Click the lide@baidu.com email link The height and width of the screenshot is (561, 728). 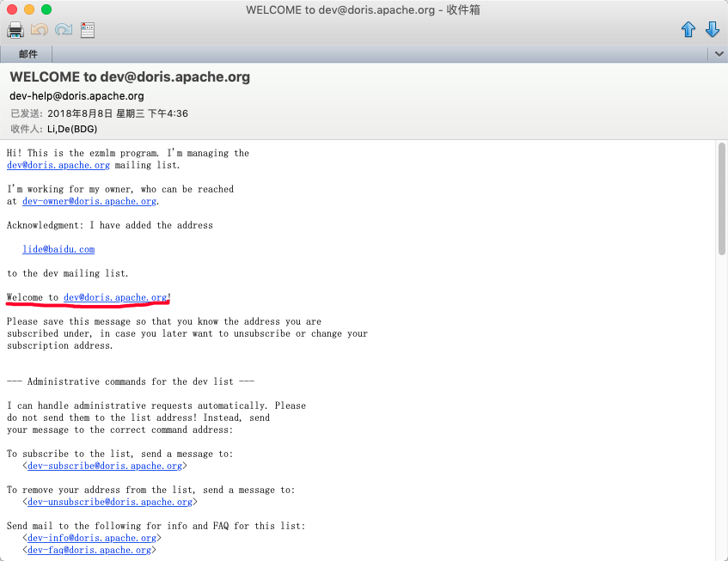[58, 249]
